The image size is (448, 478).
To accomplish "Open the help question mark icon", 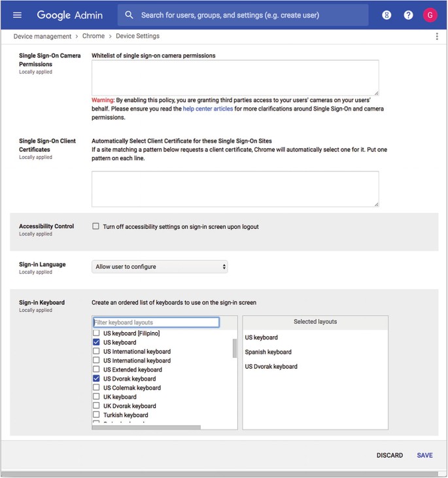I will [408, 15].
